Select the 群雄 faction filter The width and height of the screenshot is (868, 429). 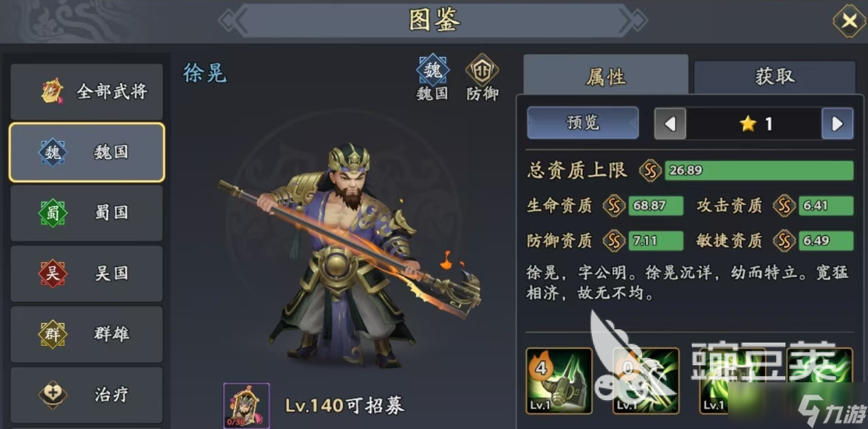(x=87, y=334)
